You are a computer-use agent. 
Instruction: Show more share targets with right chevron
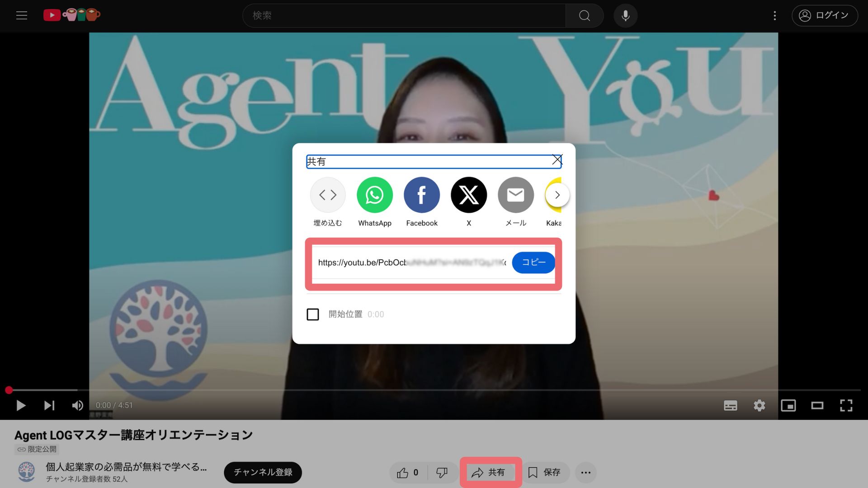point(557,195)
